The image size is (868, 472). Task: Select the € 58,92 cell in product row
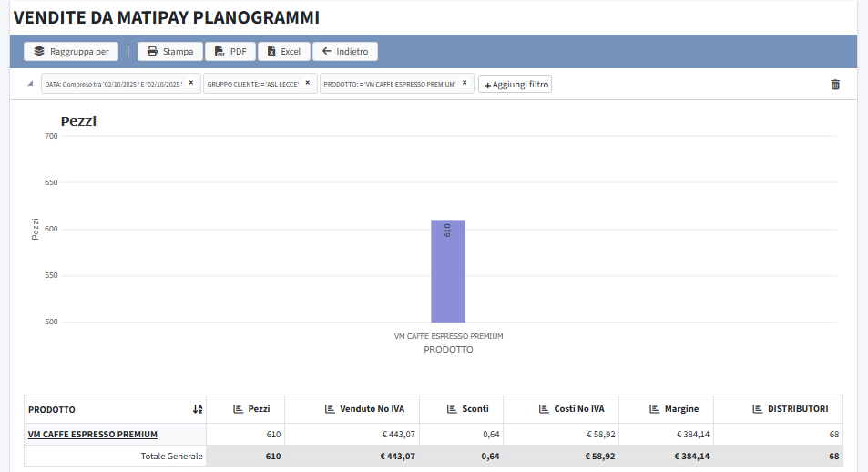click(x=561, y=435)
